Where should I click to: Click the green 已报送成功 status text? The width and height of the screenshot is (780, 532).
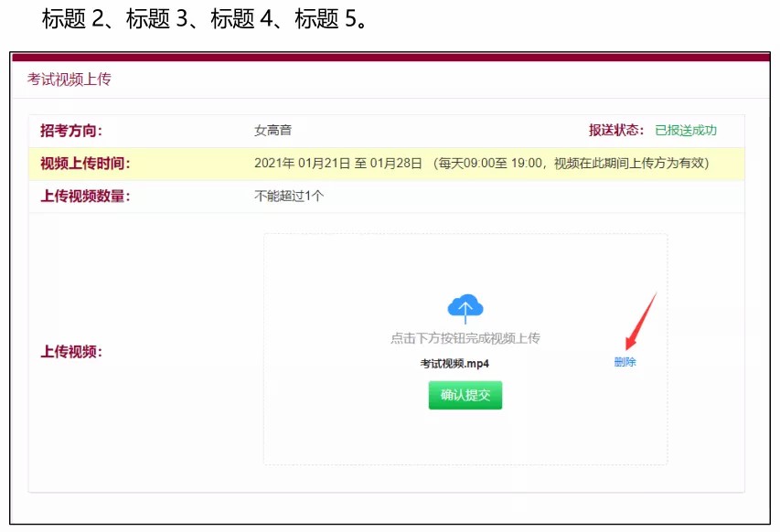click(x=686, y=131)
